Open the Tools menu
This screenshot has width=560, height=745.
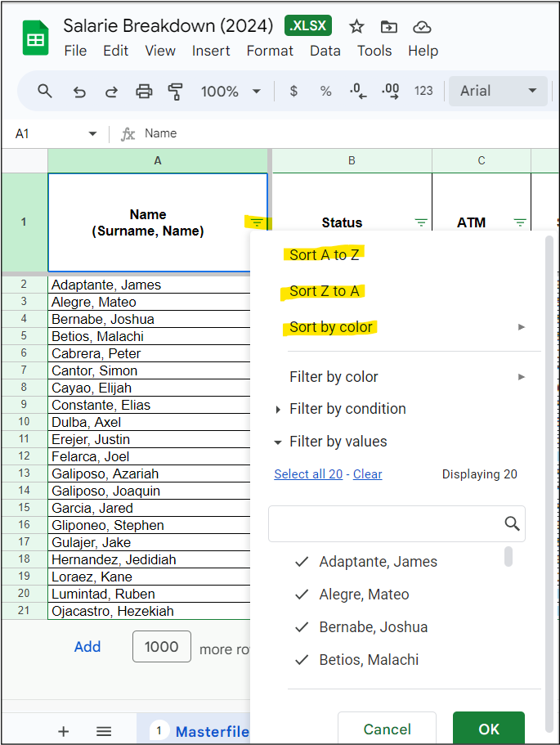(x=374, y=51)
